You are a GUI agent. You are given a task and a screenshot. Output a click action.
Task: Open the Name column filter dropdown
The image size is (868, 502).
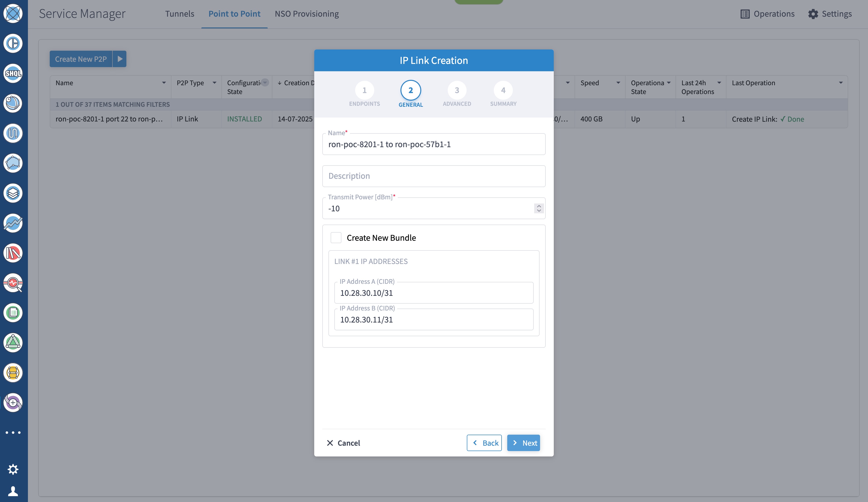click(x=164, y=83)
